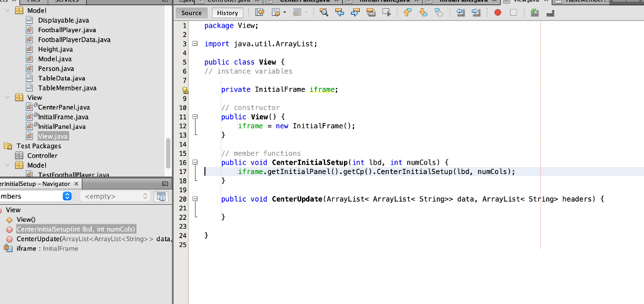
Task: Select Height.java in project tree
Action: point(55,49)
